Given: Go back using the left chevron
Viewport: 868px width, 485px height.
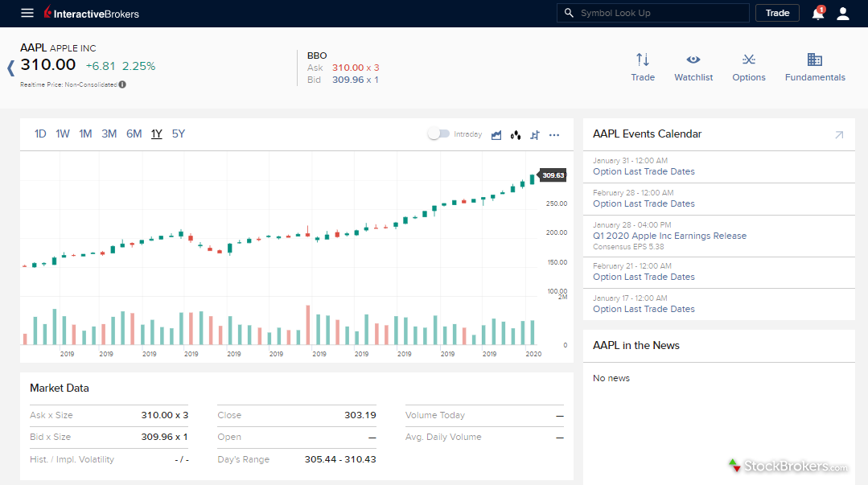Looking at the screenshot, I should pos(10,68).
